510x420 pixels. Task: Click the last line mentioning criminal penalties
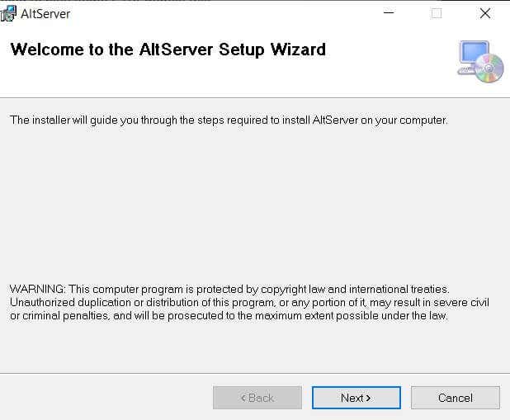229,316
